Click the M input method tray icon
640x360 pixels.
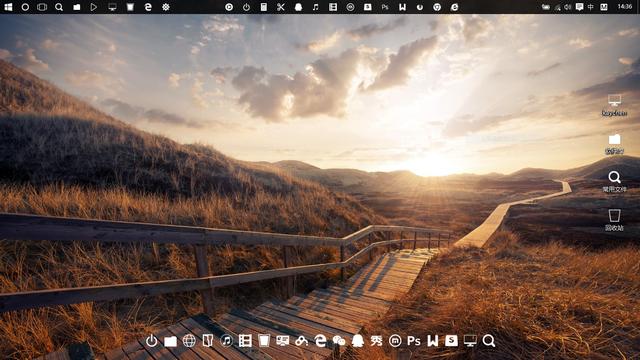604,7
